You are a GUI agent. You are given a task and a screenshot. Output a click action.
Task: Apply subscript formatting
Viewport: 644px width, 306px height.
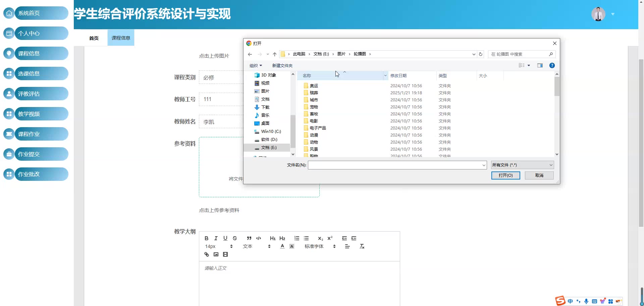point(321,238)
